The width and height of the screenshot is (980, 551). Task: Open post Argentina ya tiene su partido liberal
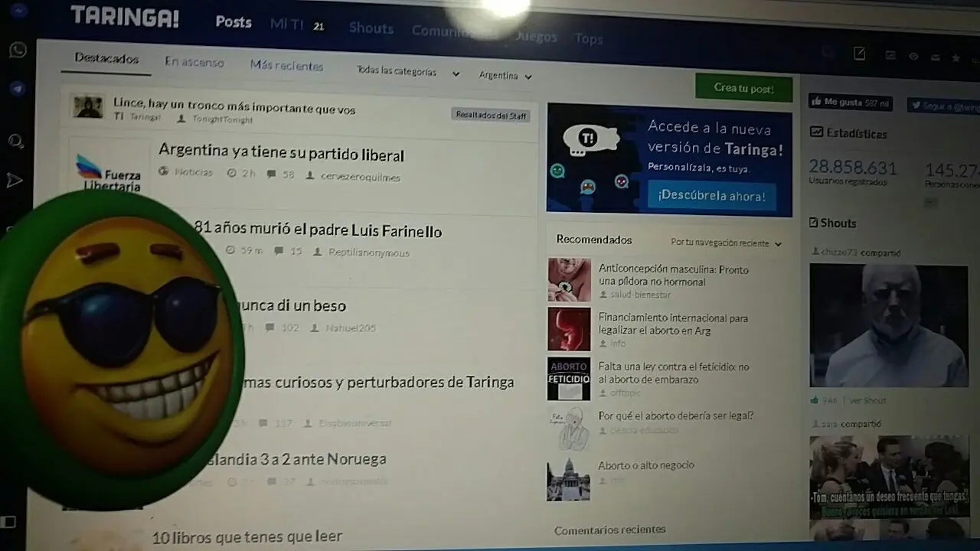(x=281, y=153)
